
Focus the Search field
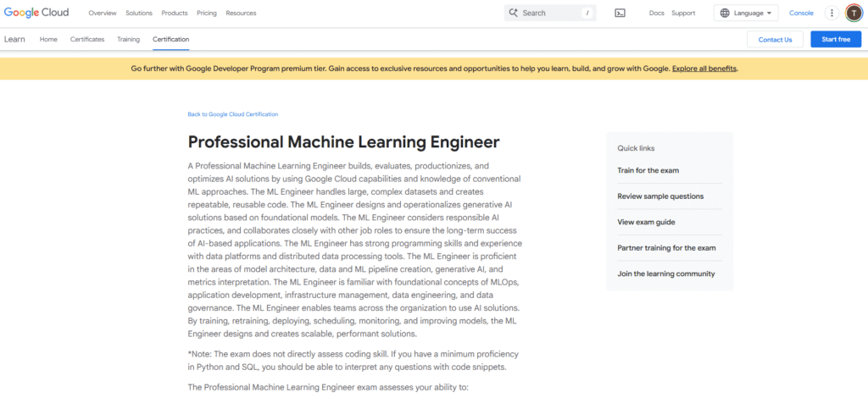point(550,14)
